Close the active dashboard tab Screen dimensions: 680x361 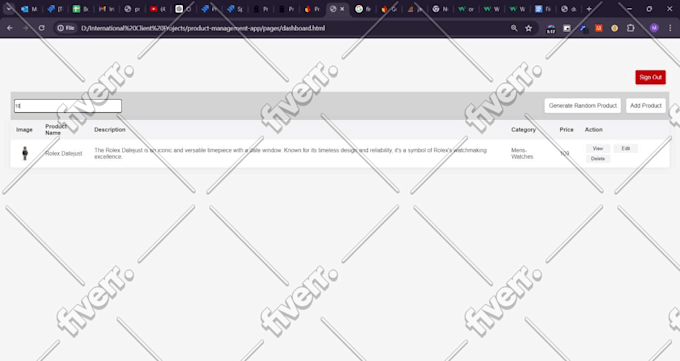click(342, 9)
